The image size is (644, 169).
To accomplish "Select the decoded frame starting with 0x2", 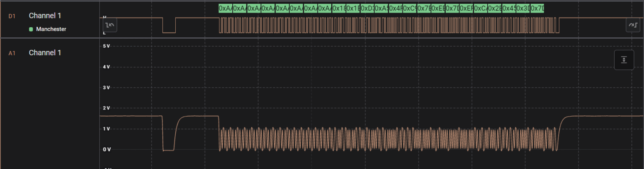I will tap(495, 8).
